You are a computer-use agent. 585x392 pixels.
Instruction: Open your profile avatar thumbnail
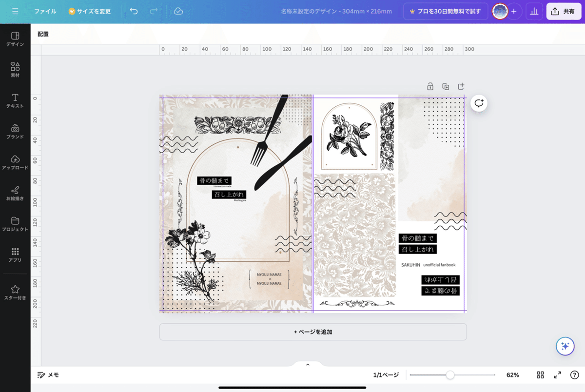click(500, 11)
